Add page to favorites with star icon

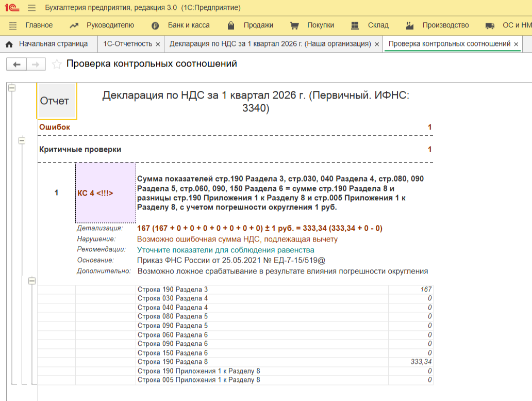[x=57, y=64]
